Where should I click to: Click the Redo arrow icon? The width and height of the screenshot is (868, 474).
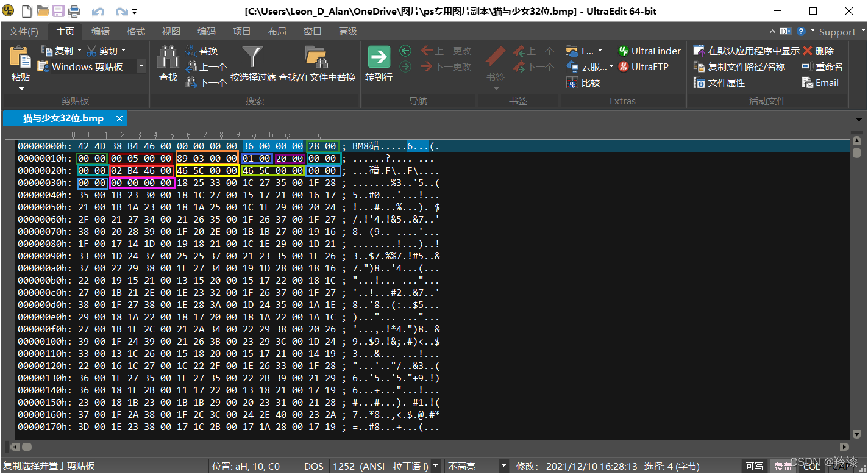click(x=121, y=11)
